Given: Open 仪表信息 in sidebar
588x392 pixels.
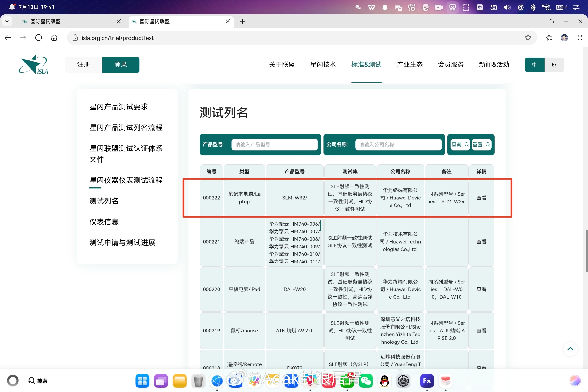Looking at the screenshot, I should (104, 222).
